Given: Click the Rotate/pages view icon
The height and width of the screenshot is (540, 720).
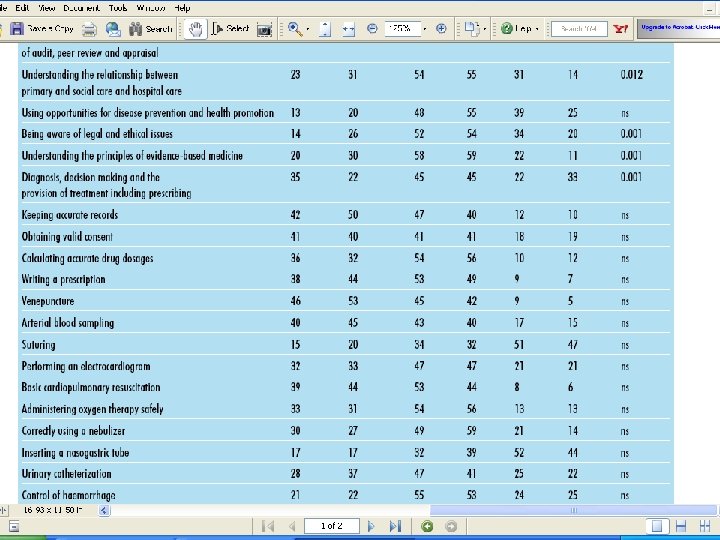Looking at the screenshot, I should pos(472,28).
